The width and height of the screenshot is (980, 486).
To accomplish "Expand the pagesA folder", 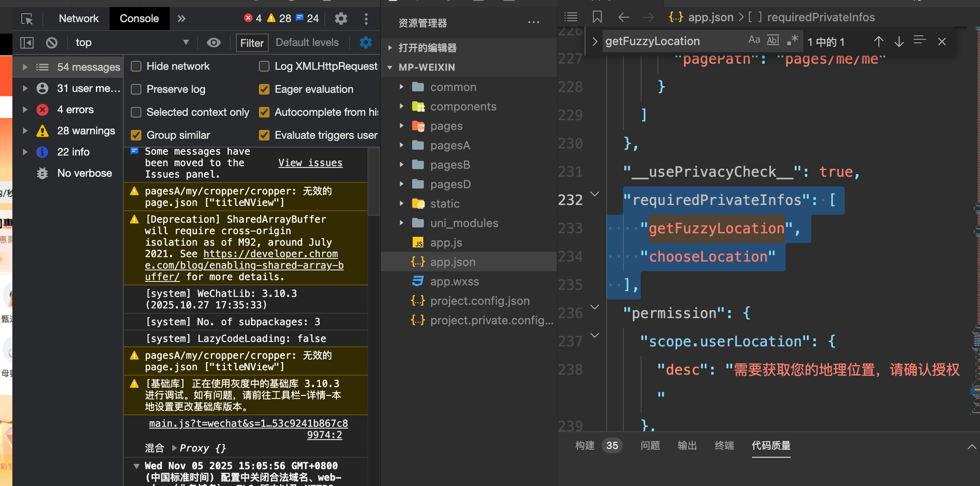I will click(402, 145).
